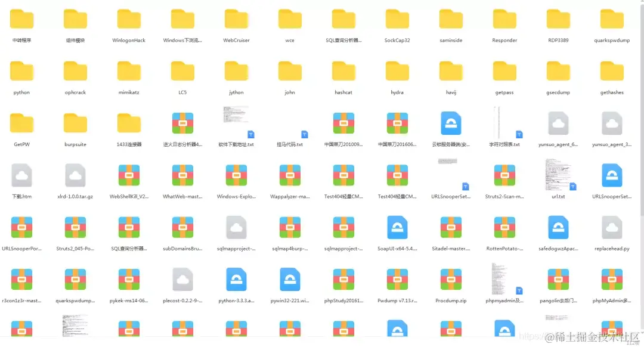Open the LC5 folder
This screenshot has height=347, width=644.
click(183, 72)
